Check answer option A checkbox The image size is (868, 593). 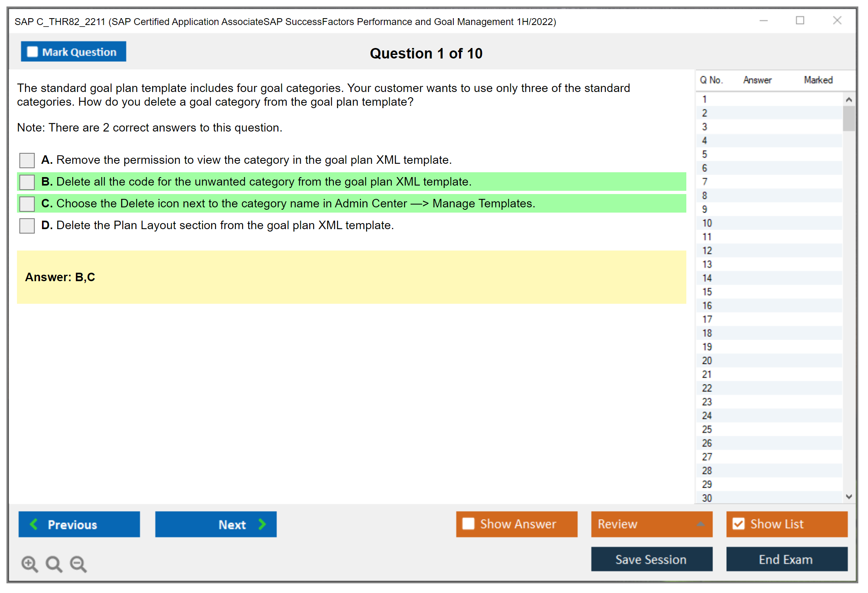(27, 160)
